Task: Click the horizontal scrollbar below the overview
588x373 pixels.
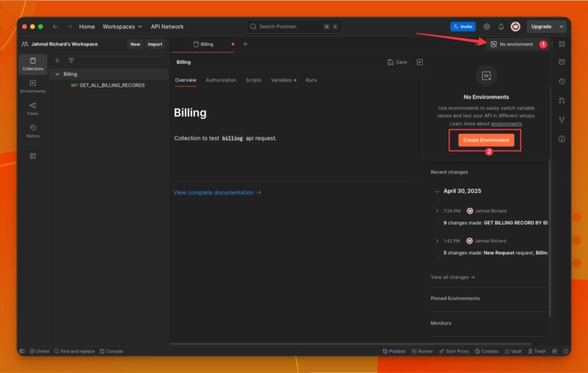Action: (x=350, y=344)
